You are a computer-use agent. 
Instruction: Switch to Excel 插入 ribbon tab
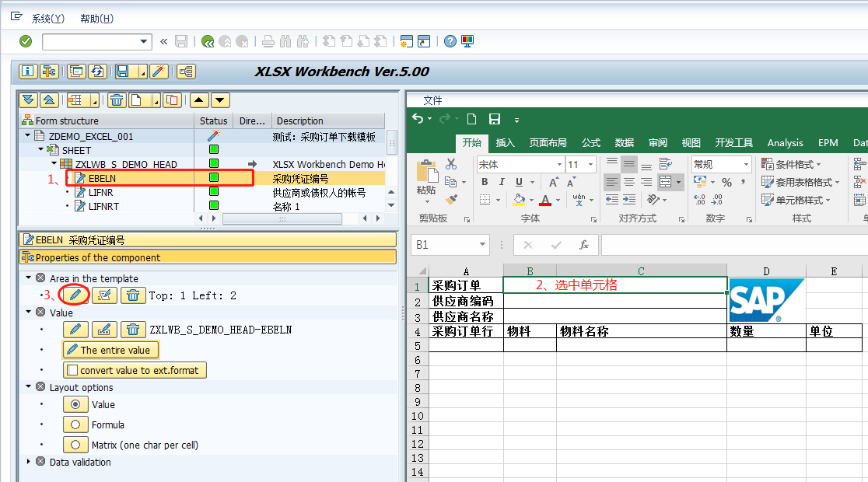pyautogui.click(x=505, y=143)
